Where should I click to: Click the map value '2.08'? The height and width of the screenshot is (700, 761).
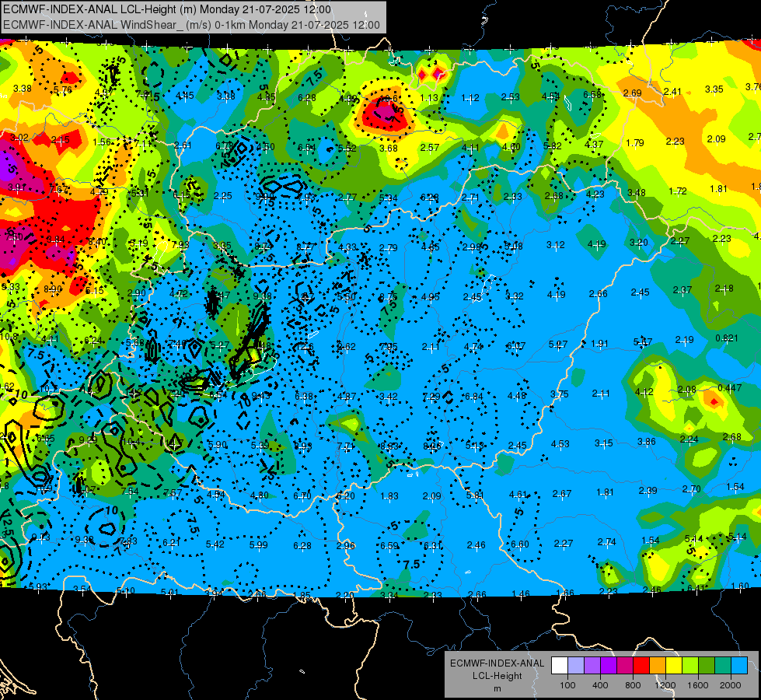(686, 390)
